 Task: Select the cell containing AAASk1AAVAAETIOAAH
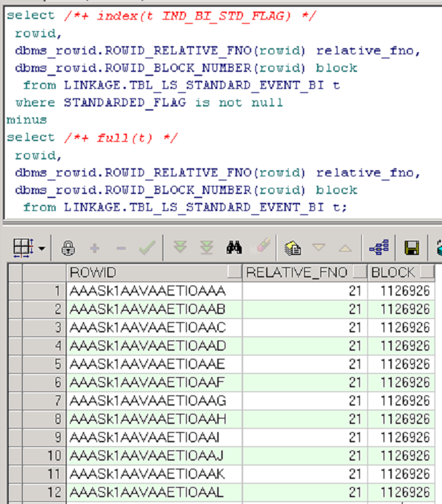[148, 419]
